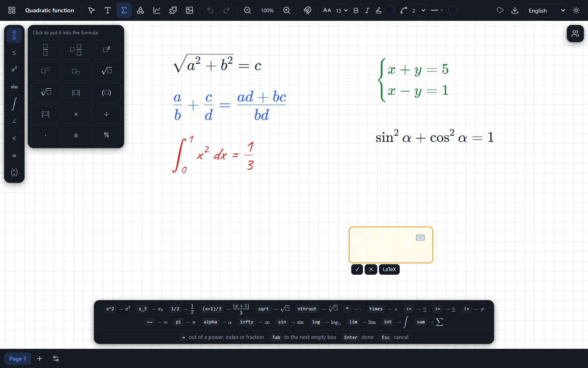Redo the last action
Viewport: 588px width, 368px height.
[x=227, y=10]
